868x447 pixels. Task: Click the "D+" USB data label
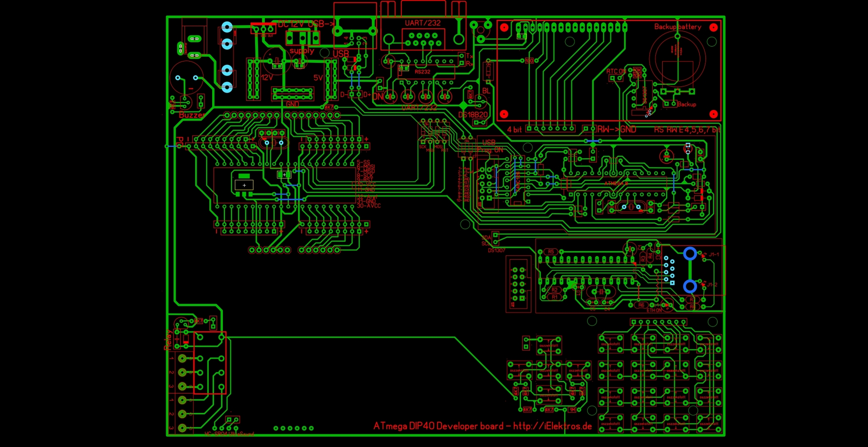[367, 94]
